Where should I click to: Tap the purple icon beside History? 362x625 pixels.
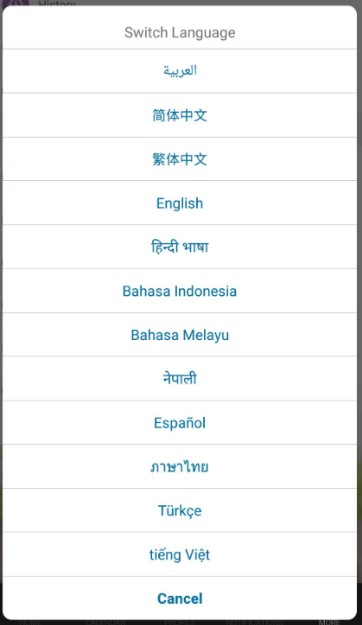point(16,3)
